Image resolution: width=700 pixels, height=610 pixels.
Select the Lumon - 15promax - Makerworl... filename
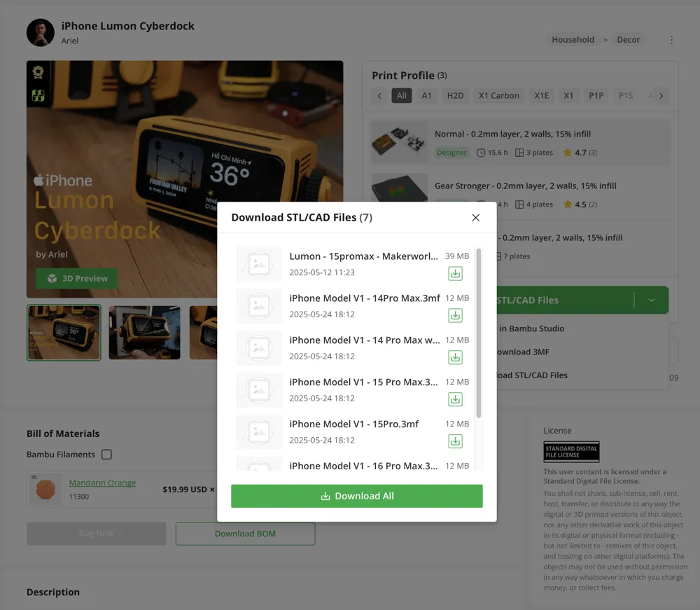click(363, 256)
